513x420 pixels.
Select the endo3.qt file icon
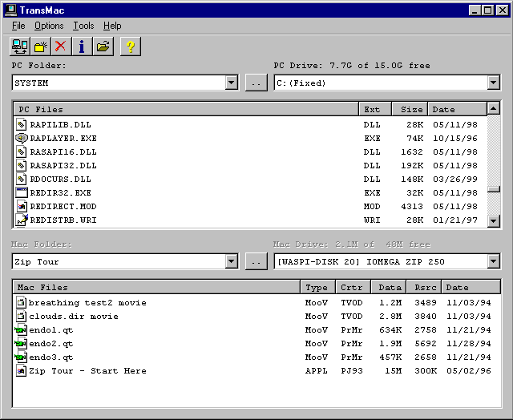tap(21, 357)
